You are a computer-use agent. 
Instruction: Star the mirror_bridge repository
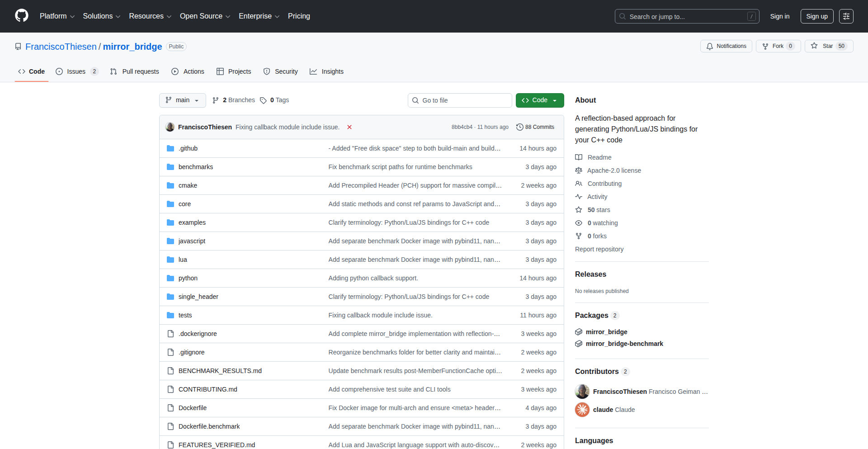(x=829, y=46)
